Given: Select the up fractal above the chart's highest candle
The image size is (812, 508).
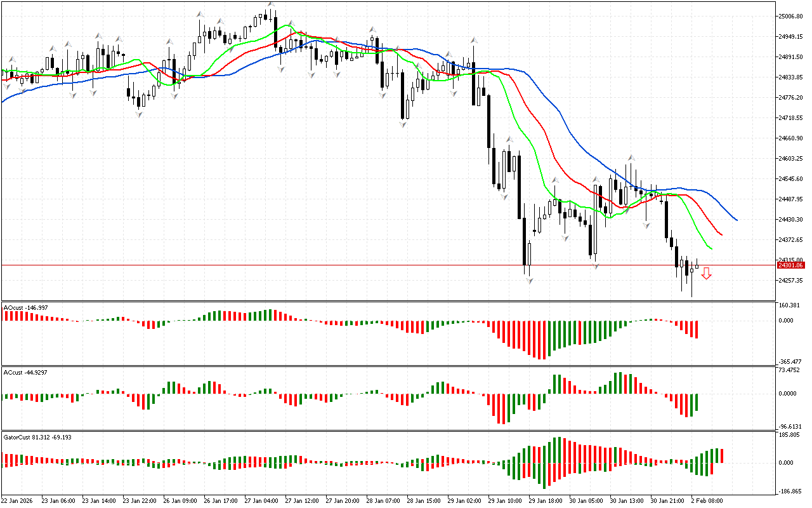Looking at the screenshot, I should point(270,4).
